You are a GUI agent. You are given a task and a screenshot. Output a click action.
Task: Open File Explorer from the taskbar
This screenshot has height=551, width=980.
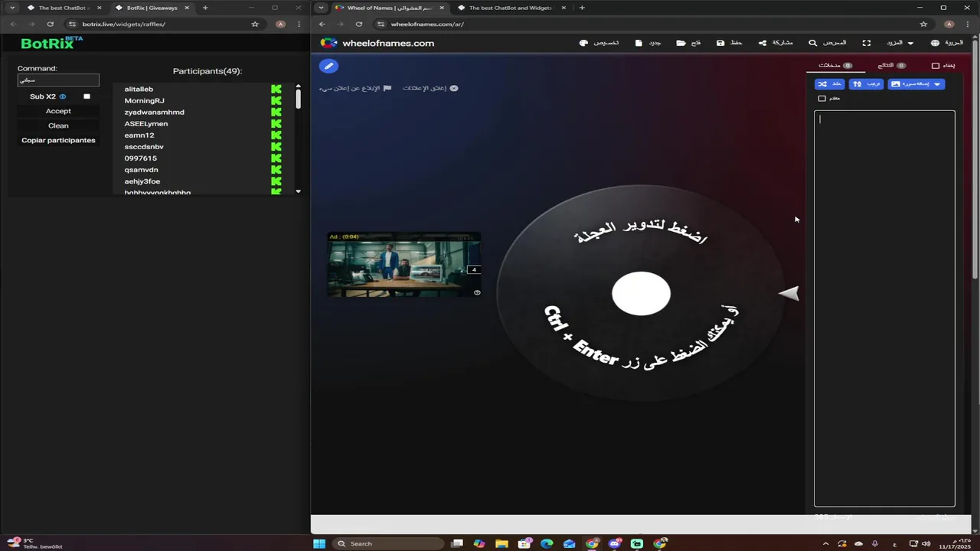[501, 544]
